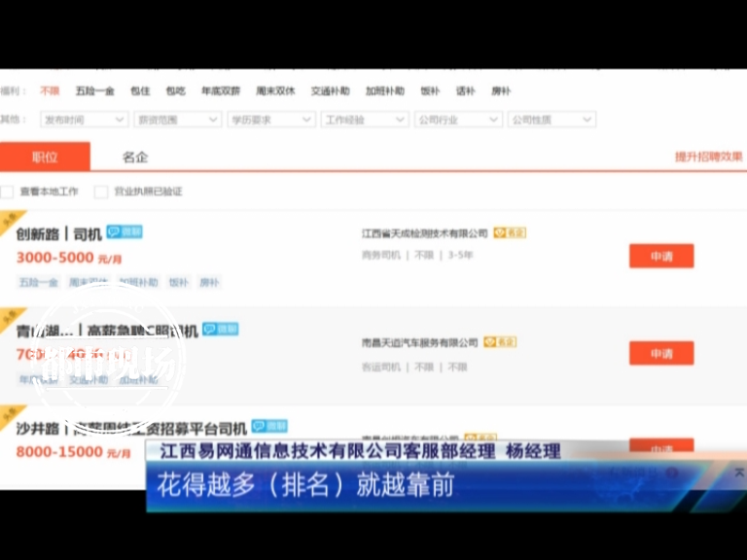Open the 薪资范围 dropdown
The height and width of the screenshot is (560, 747).
(178, 120)
